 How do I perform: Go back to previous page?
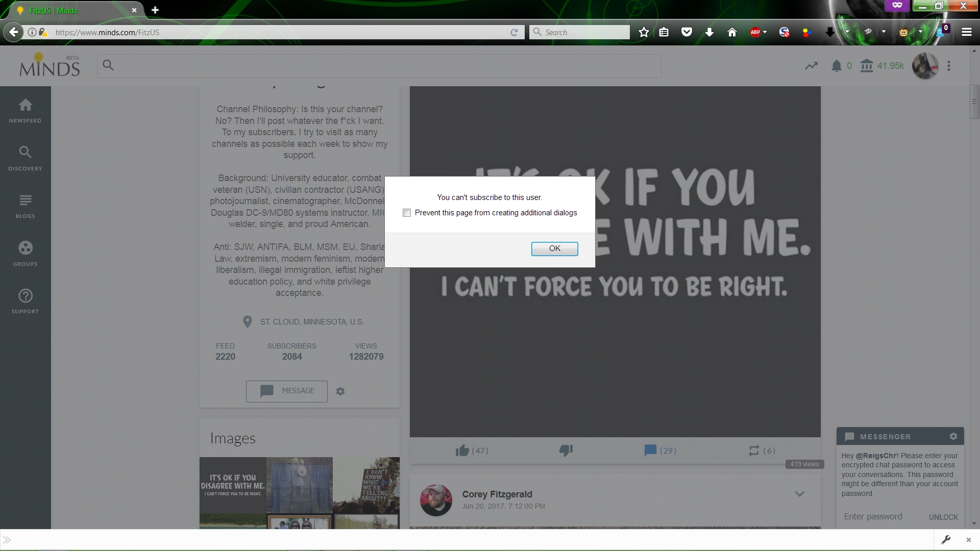pos(14,32)
